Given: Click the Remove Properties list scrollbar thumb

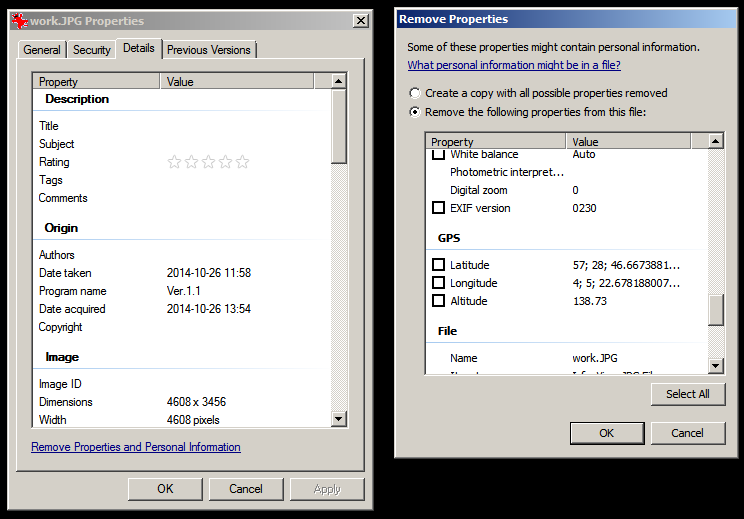Looking at the screenshot, I should click(716, 310).
